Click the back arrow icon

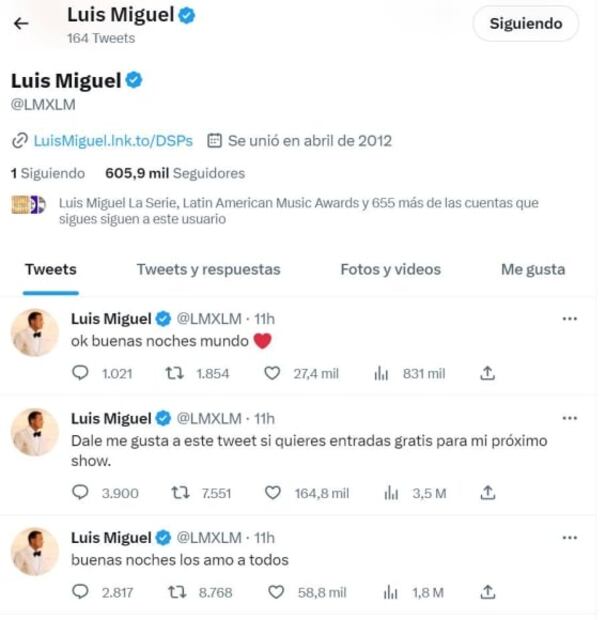pyautogui.click(x=21, y=24)
